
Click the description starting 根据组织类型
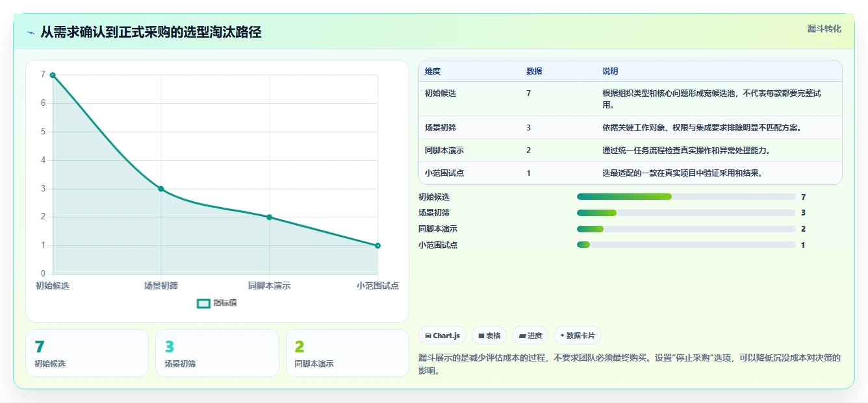[711, 99]
